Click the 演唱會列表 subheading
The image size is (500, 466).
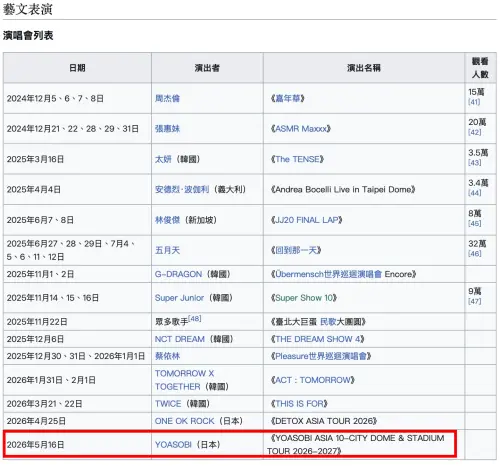point(28,36)
